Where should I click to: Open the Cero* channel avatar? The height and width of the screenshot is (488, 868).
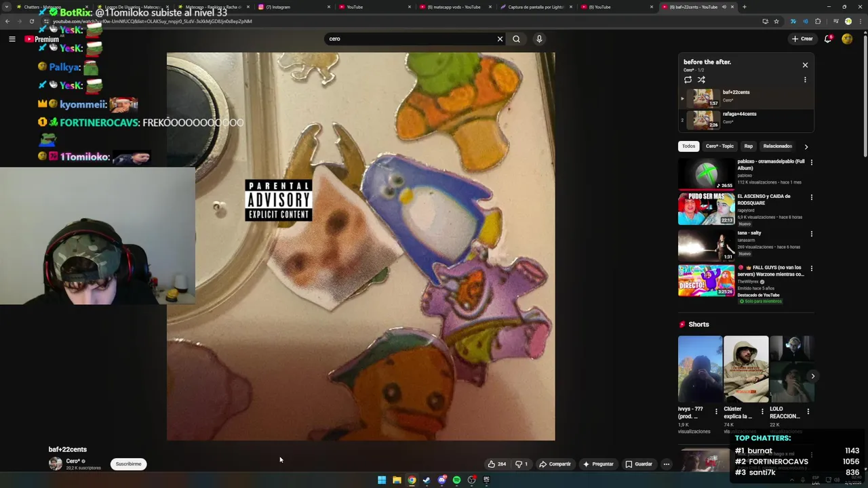coord(56,464)
